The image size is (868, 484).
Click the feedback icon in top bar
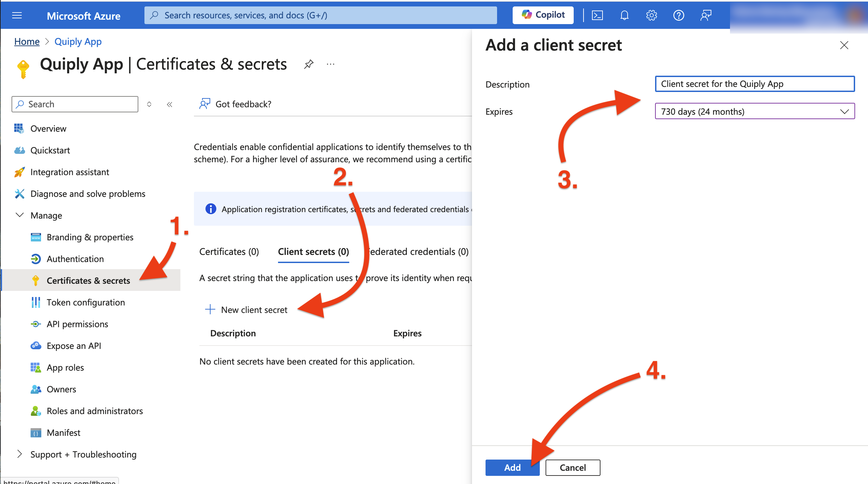coord(706,15)
